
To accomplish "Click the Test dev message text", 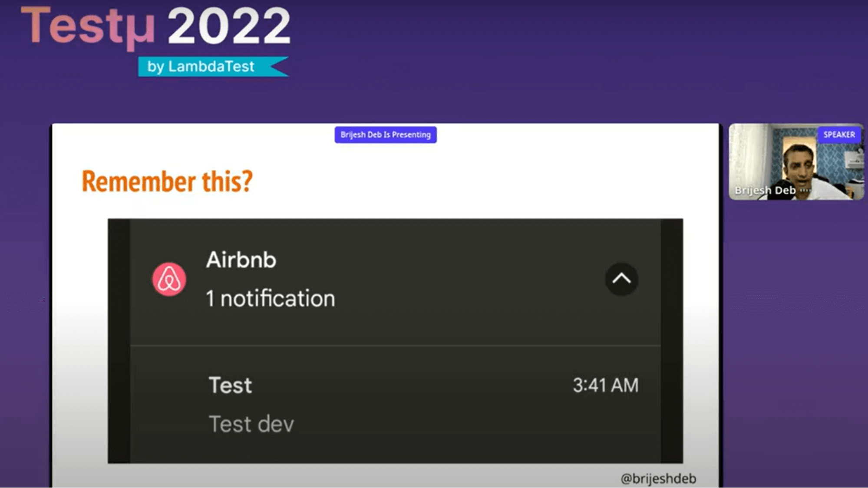I will 251,424.
